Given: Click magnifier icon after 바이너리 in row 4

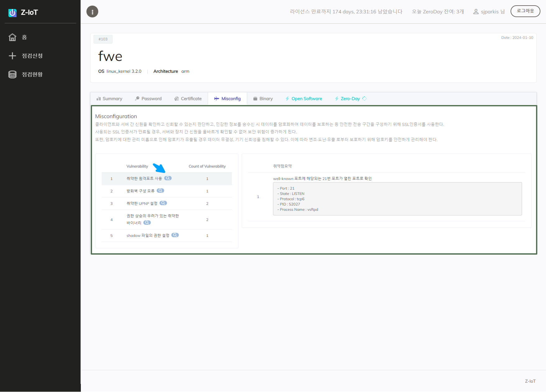Looking at the screenshot, I should [147, 223].
